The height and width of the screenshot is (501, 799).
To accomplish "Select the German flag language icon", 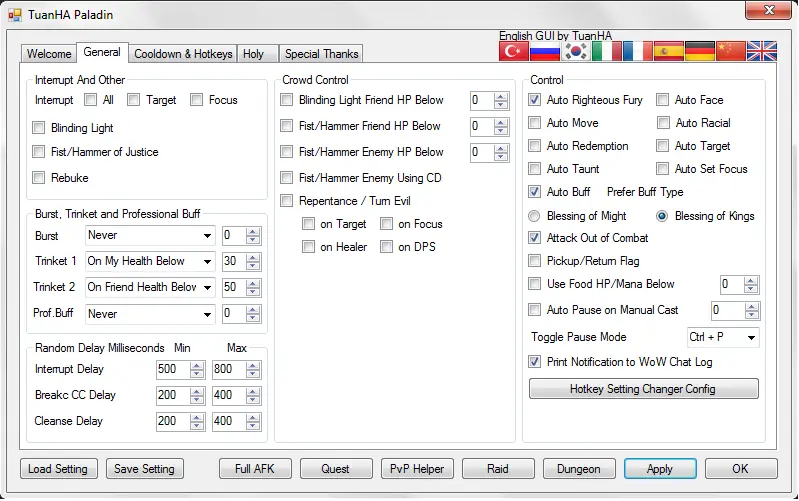I will tap(700, 51).
